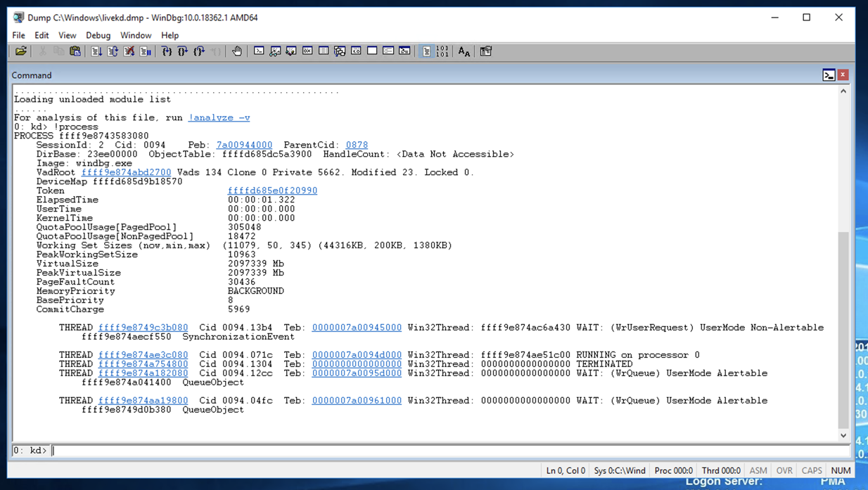868x490 pixels.
Task: Click the Command pane toolbar menu icon
Action: [x=829, y=75]
